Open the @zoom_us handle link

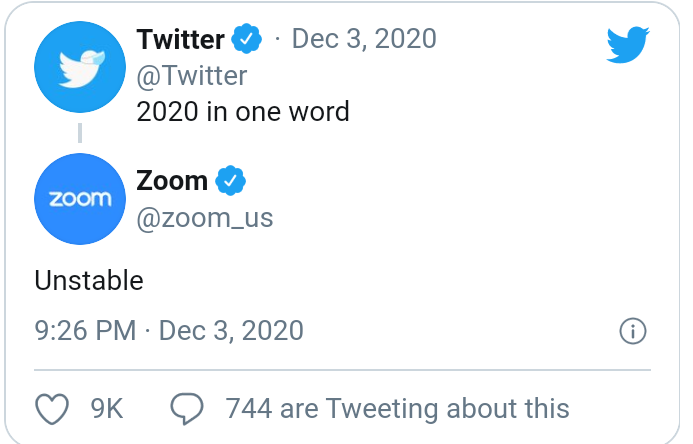(204, 217)
